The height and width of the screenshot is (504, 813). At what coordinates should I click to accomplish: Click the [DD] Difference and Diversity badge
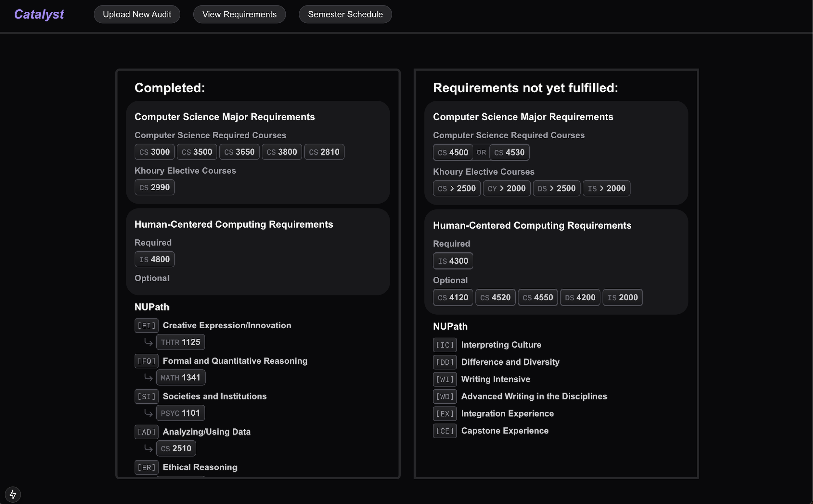445,362
